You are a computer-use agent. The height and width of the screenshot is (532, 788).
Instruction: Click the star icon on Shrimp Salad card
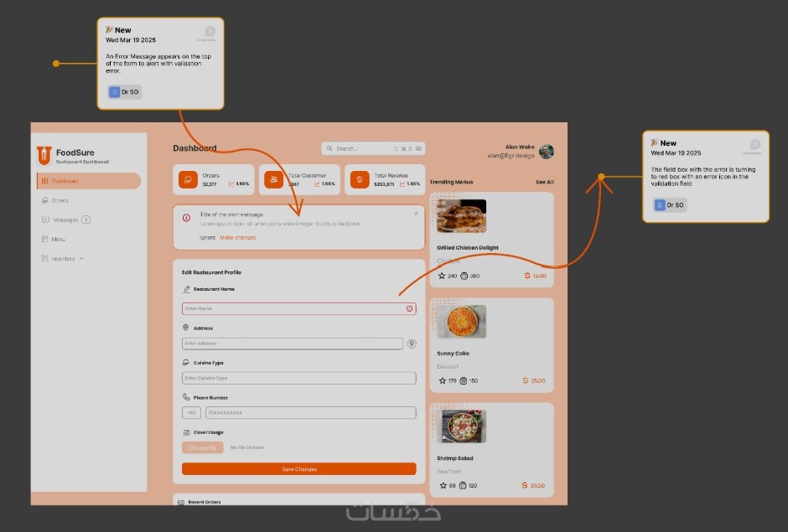pos(443,485)
